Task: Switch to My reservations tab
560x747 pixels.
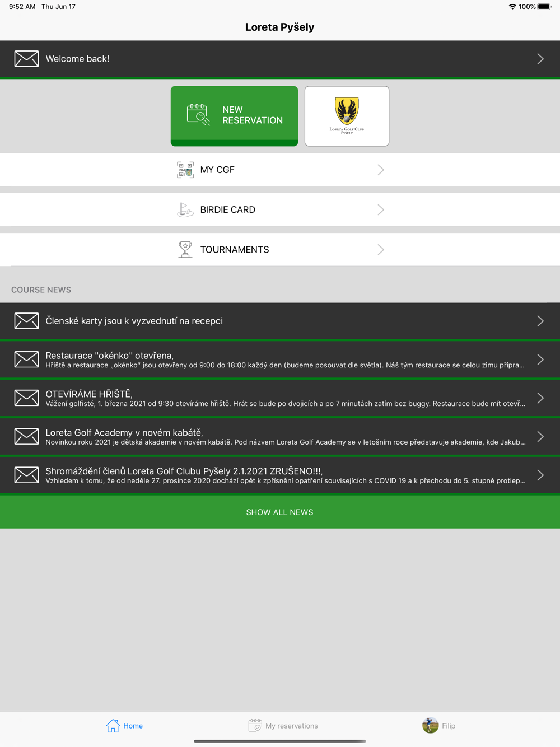Action: [283, 726]
